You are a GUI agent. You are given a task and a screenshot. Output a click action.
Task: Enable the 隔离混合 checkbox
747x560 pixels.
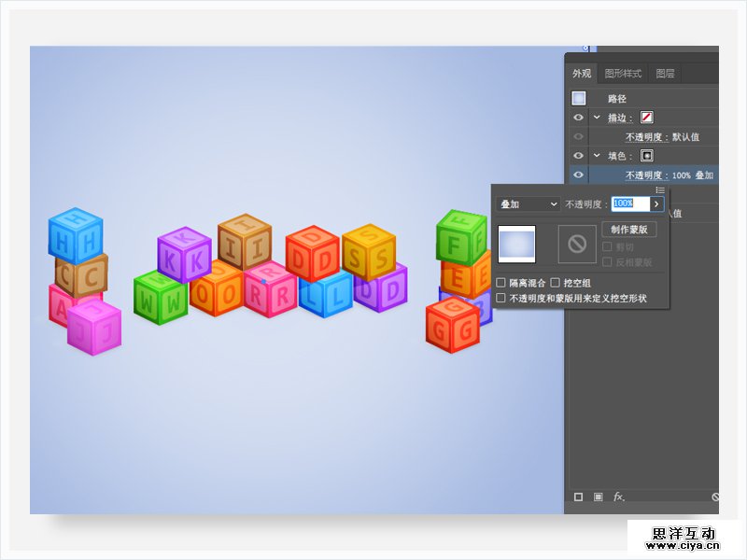point(501,282)
